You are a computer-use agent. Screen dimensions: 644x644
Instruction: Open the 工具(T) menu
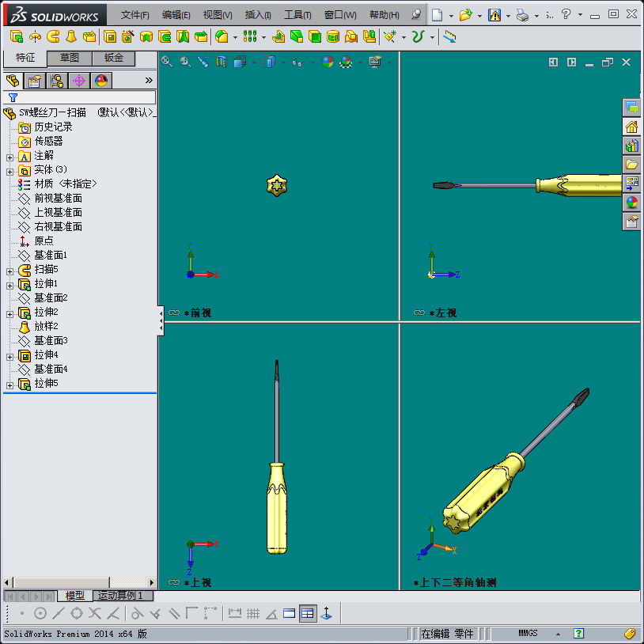[x=297, y=15]
